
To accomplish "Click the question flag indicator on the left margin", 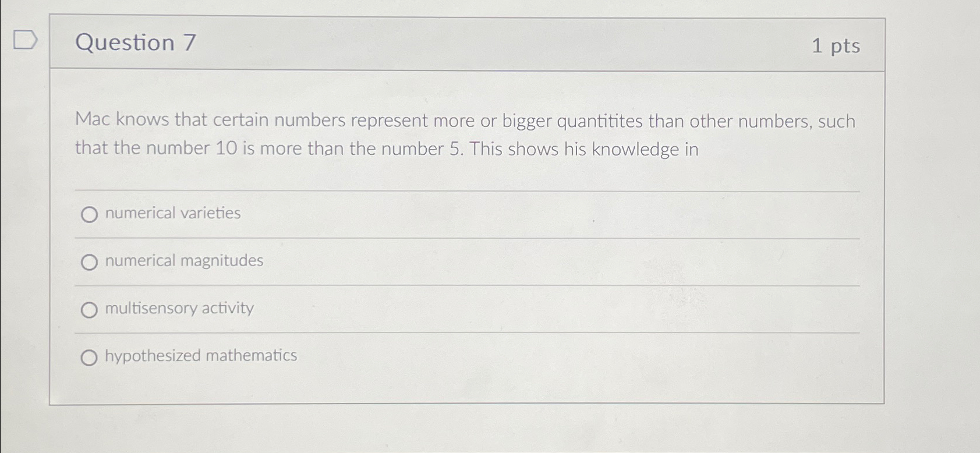I will tap(26, 40).
